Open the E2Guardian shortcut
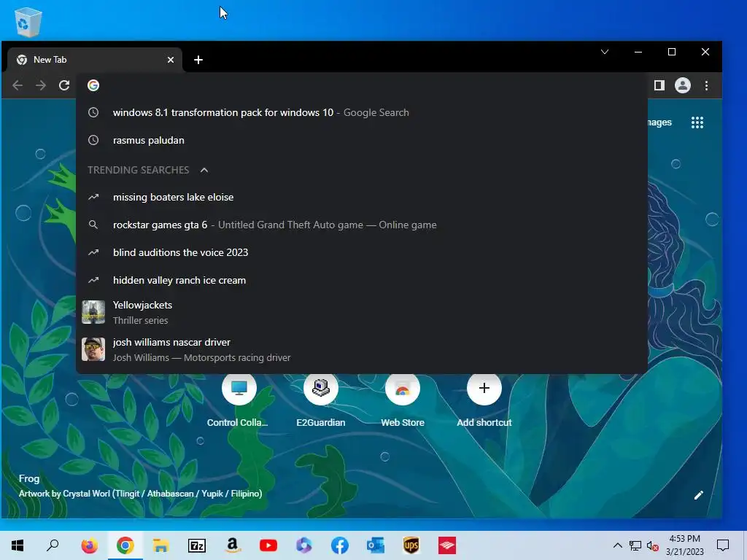747x560 pixels. click(321, 400)
